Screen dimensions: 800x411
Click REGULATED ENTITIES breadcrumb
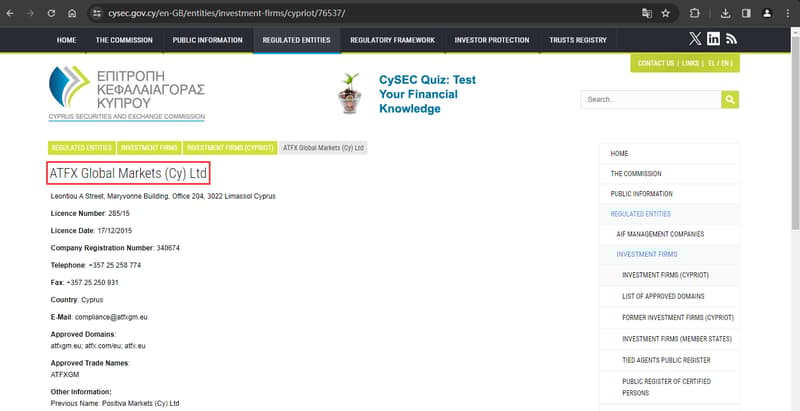pos(82,148)
